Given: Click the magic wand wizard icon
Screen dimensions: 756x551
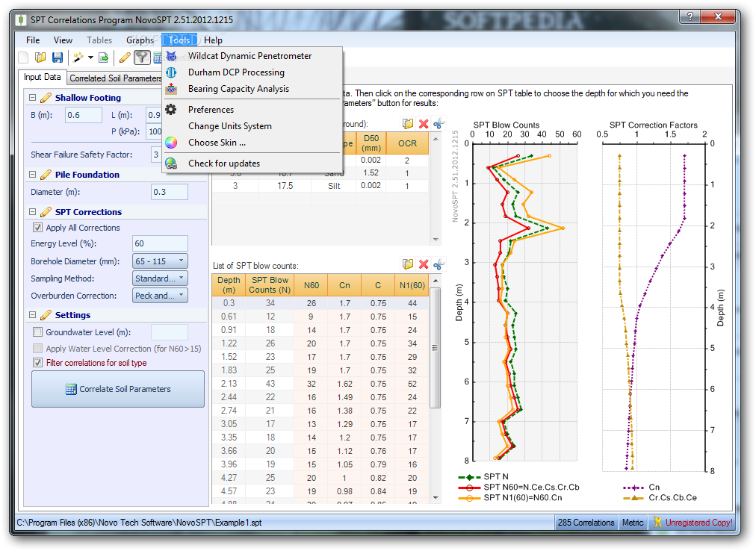Looking at the screenshot, I should [x=78, y=57].
